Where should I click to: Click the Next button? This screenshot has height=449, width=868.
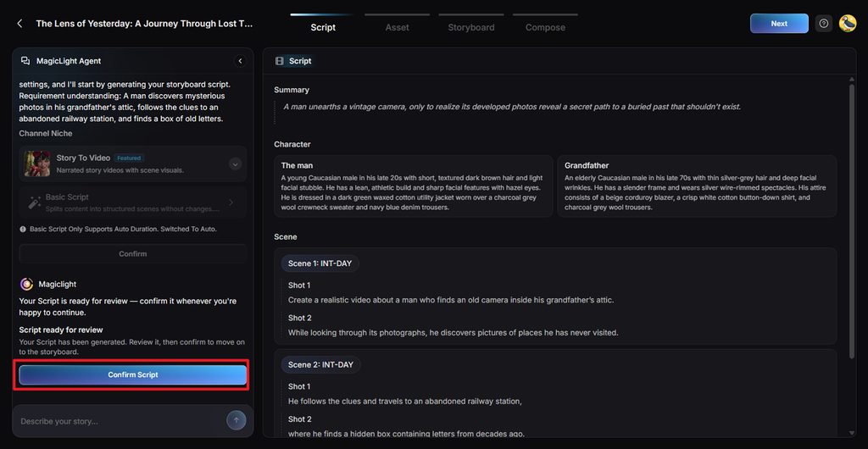[x=779, y=24]
